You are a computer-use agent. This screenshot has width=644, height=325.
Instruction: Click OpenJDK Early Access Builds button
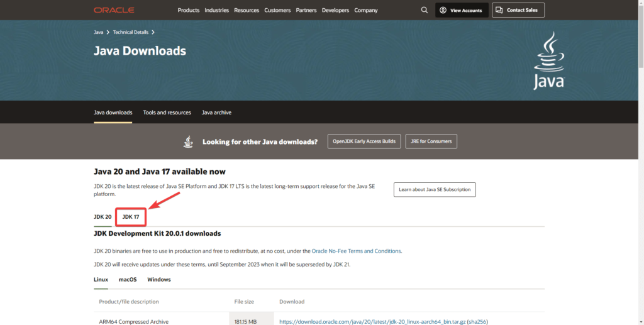click(364, 141)
